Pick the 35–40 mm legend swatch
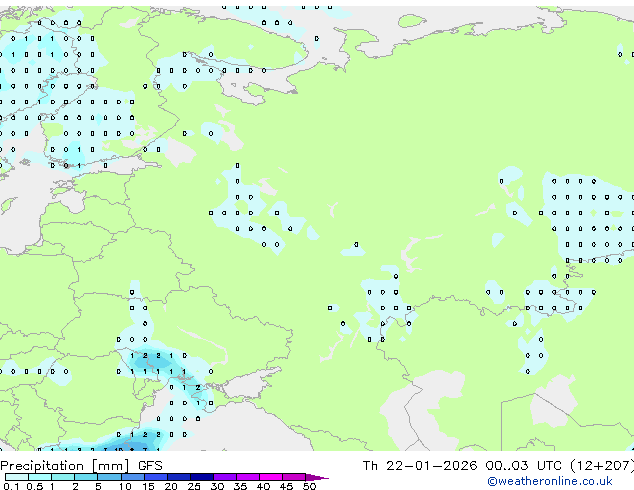634x490 pixels. (x=247, y=477)
